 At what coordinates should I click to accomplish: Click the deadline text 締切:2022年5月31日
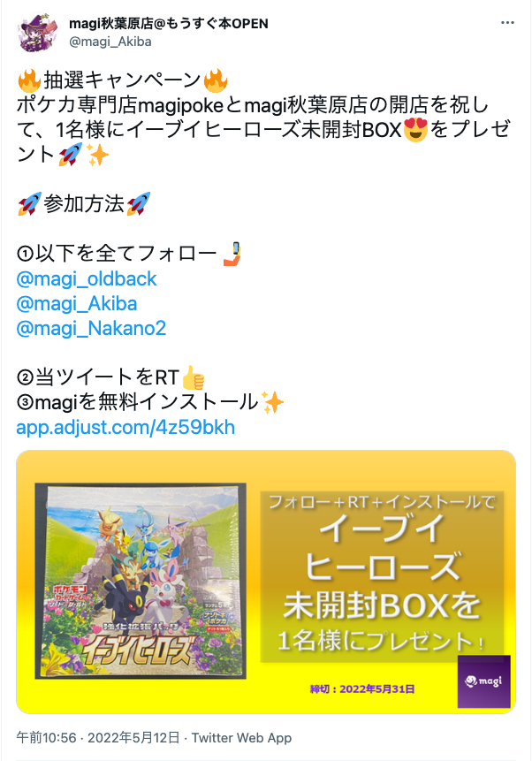click(x=362, y=689)
